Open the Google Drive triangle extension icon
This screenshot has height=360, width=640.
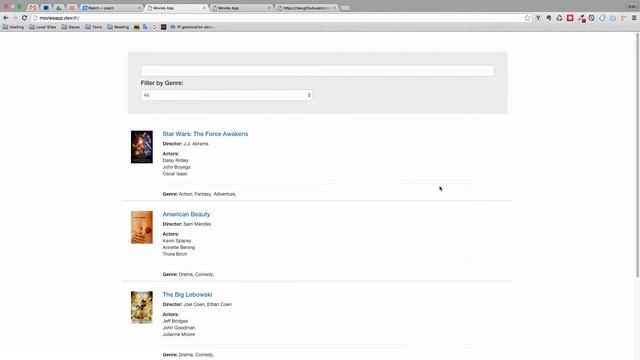coord(560,18)
